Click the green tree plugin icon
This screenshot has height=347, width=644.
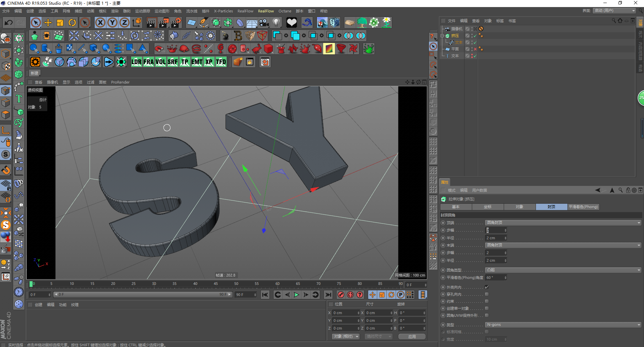tap(362, 22)
